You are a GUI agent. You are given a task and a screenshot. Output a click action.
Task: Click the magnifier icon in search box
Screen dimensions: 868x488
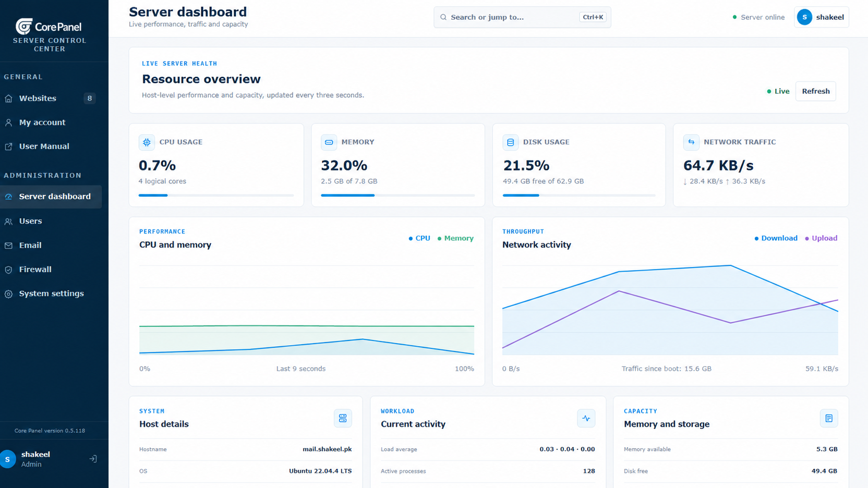point(443,17)
